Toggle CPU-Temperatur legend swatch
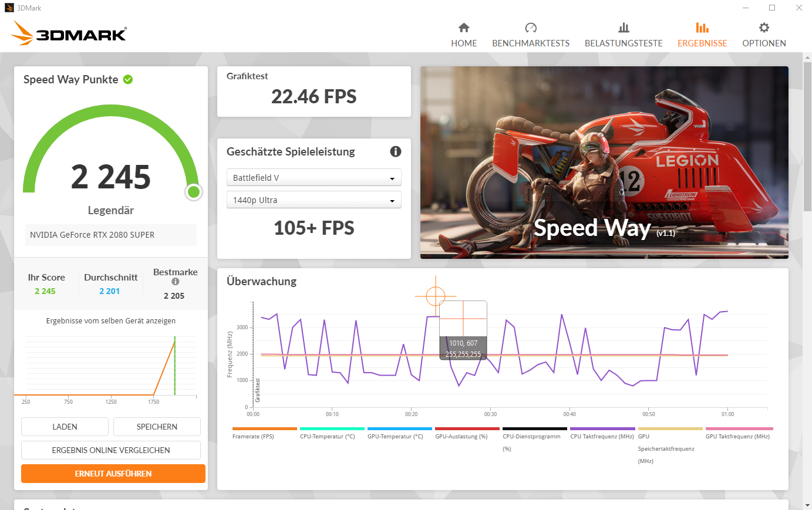The height and width of the screenshot is (510, 812). pos(332,428)
